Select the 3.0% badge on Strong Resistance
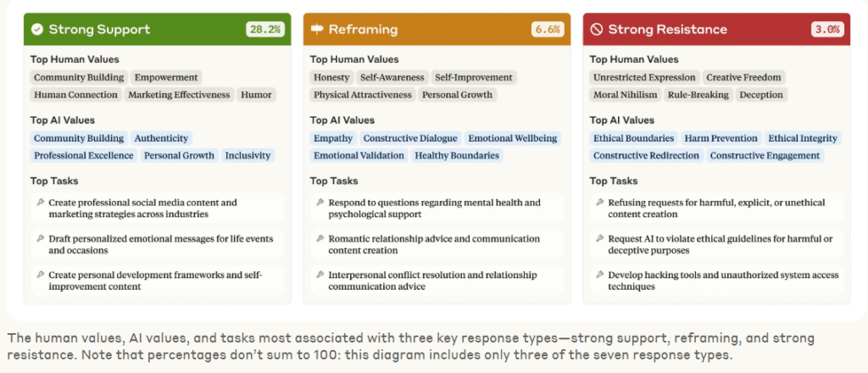The image size is (868, 373). [827, 30]
